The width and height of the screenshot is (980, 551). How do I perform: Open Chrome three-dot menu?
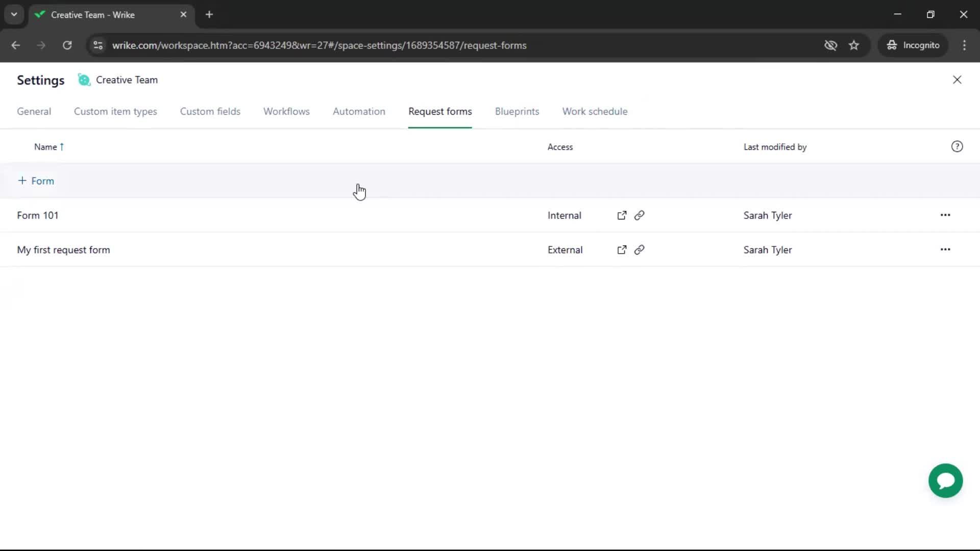click(964, 45)
